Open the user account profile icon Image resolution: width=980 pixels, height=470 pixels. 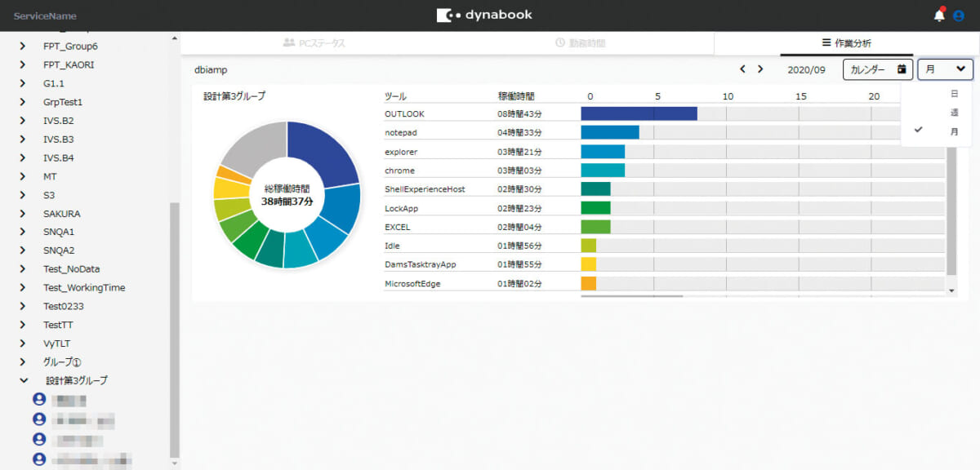click(959, 16)
